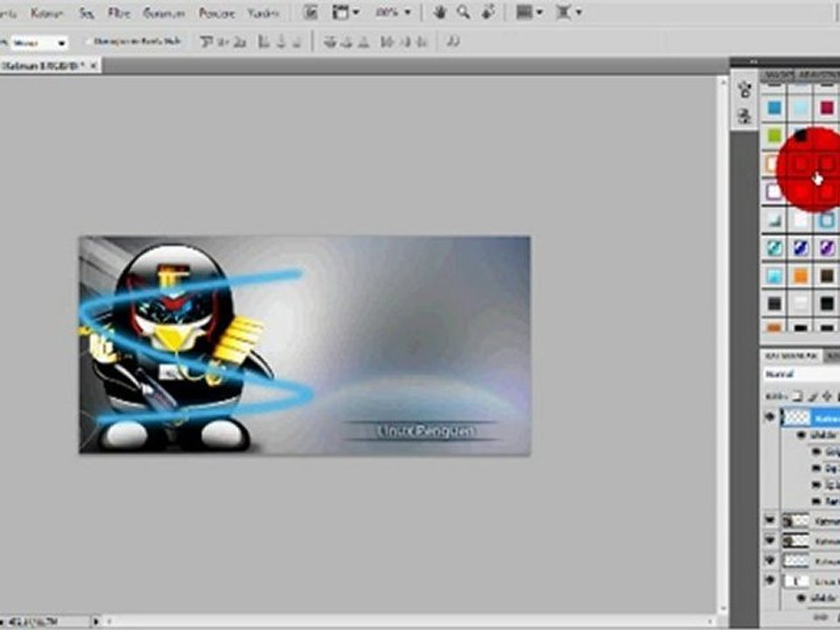Click the status bar info arrow

click(96, 621)
